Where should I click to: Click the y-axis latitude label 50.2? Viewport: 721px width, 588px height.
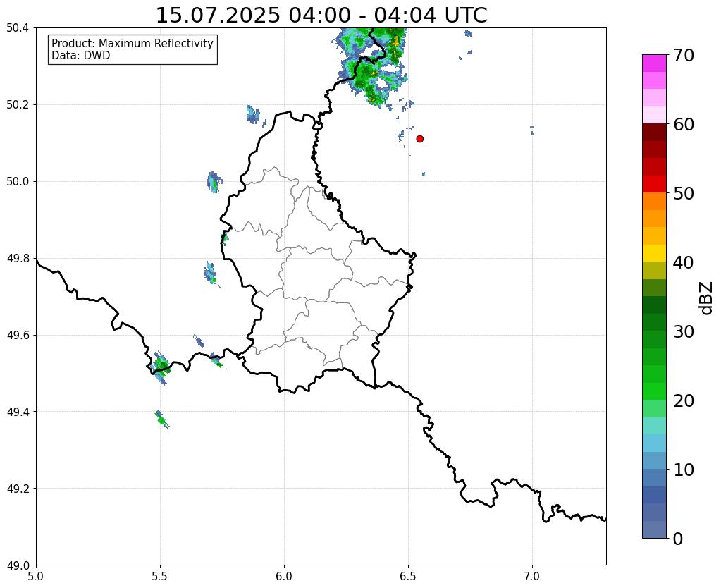(x=18, y=105)
